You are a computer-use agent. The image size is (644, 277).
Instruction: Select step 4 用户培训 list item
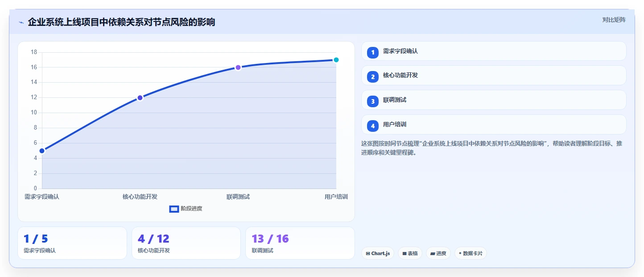[494, 125]
